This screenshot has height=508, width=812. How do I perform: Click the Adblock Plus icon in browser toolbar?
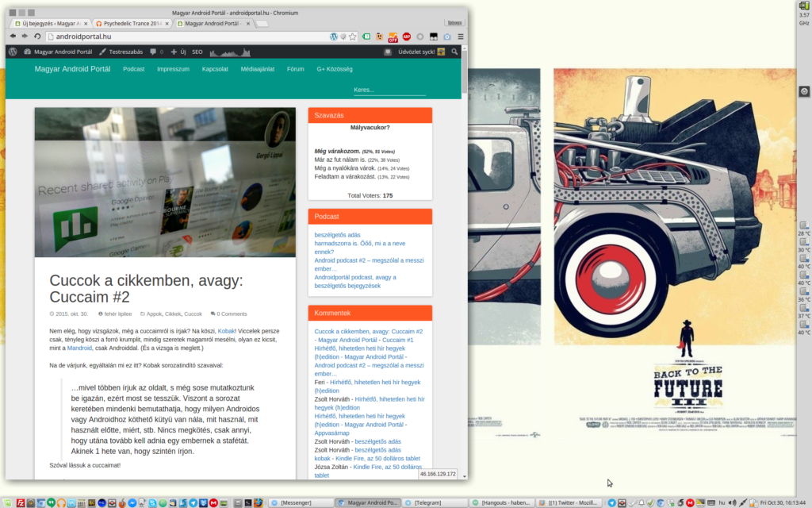coord(406,37)
